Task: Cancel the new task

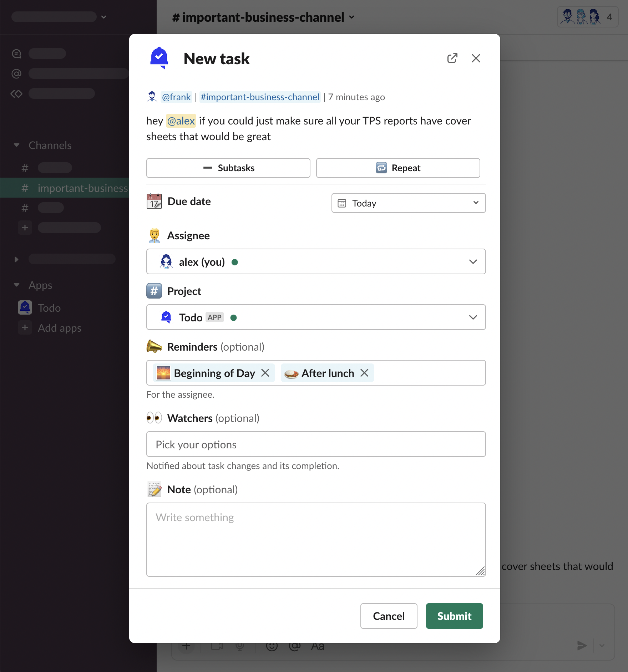Action: pyautogui.click(x=389, y=616)
